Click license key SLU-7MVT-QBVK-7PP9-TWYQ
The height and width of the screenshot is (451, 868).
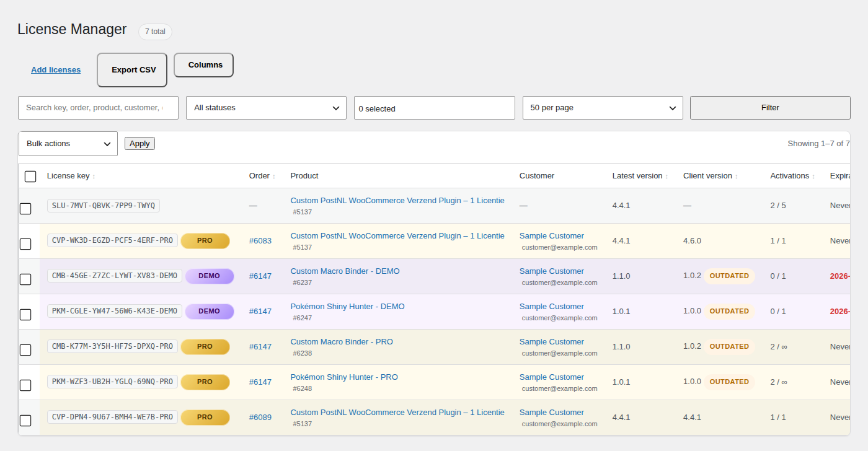[x=104, y=206]
